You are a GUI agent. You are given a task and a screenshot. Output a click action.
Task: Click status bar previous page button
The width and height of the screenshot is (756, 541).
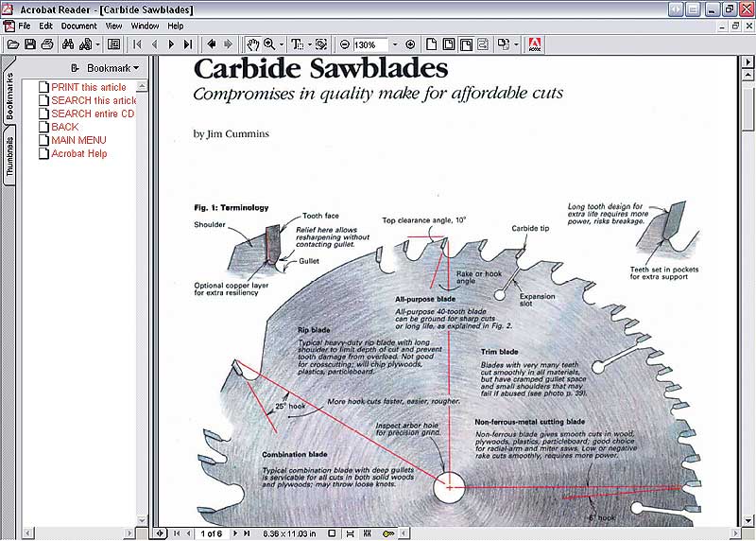[188, 533]
